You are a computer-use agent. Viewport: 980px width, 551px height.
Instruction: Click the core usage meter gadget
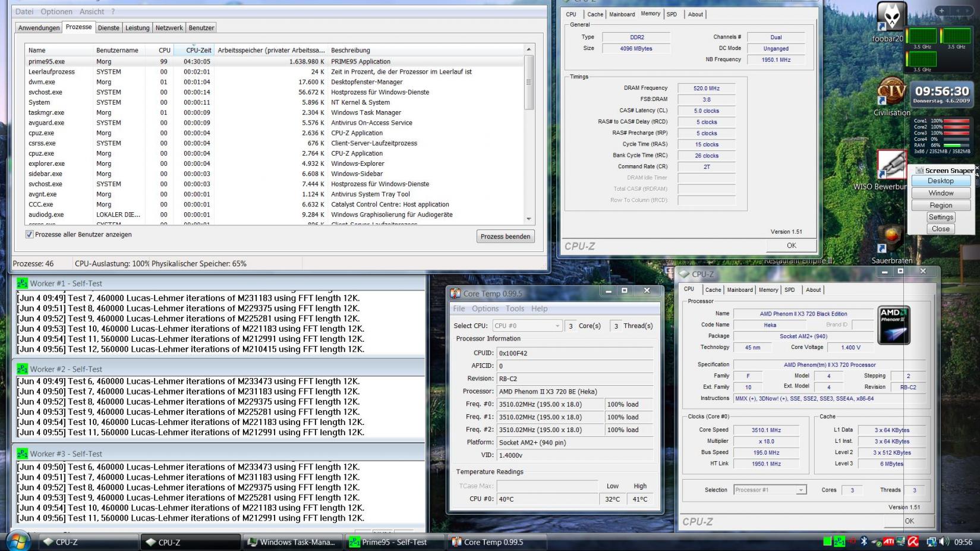pos(941,136)
